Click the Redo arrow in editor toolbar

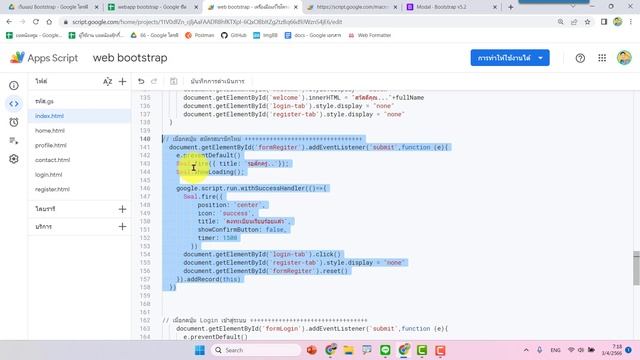(154, 81)
